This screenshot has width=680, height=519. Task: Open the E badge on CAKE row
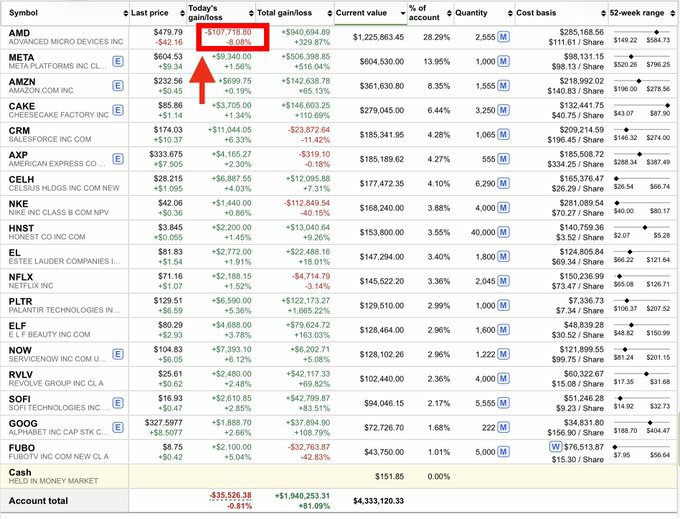click(118, 110)
